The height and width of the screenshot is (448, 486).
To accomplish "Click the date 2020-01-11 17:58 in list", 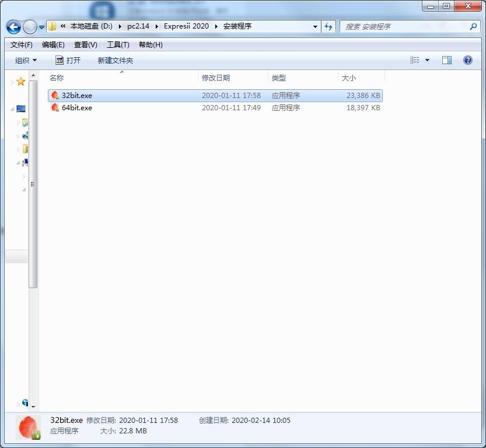I will [x=231, y=96].
